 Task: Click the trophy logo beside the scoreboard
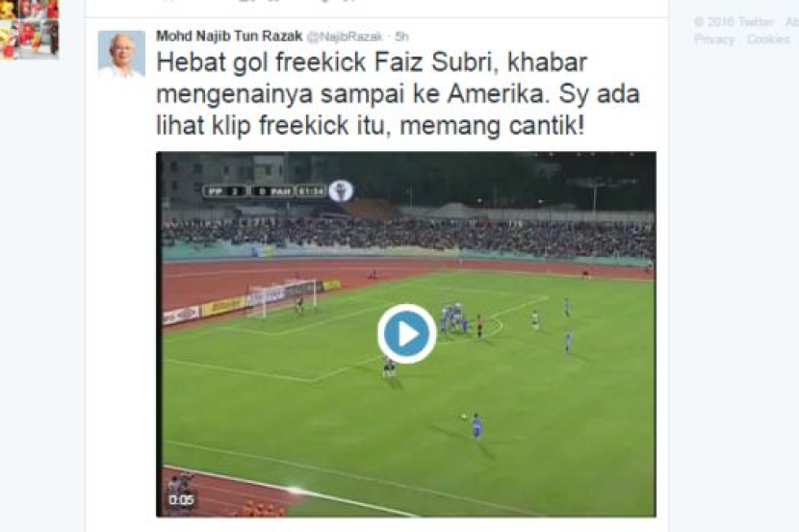pos(341,190)
